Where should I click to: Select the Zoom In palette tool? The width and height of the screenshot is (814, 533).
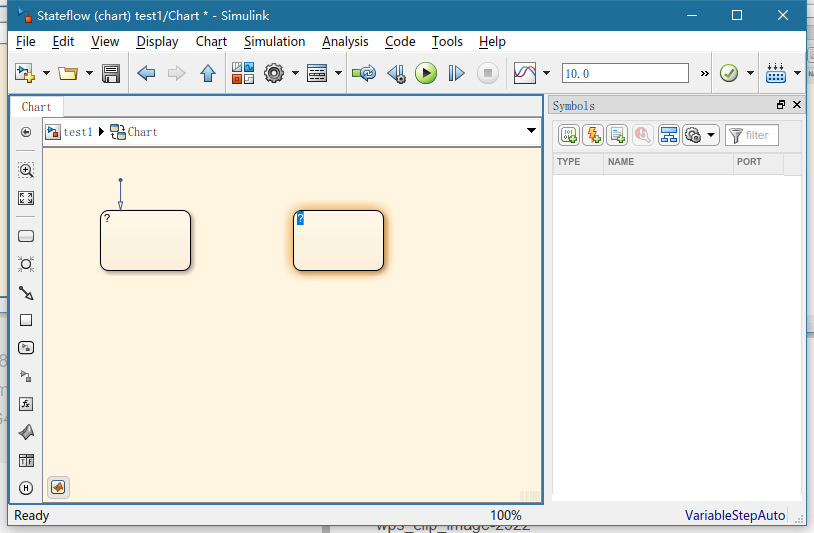point(26,170)
